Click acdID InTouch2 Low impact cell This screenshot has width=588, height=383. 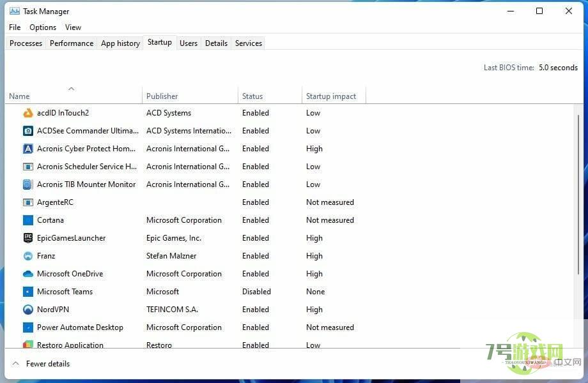click(x=313, y=113)
